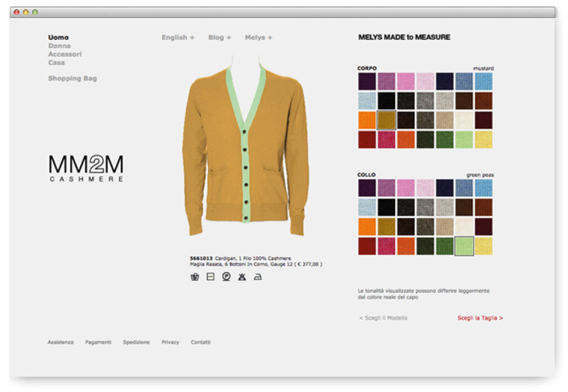Click the dry flat care icon
The image size is (568, 392).
[210, 276]
